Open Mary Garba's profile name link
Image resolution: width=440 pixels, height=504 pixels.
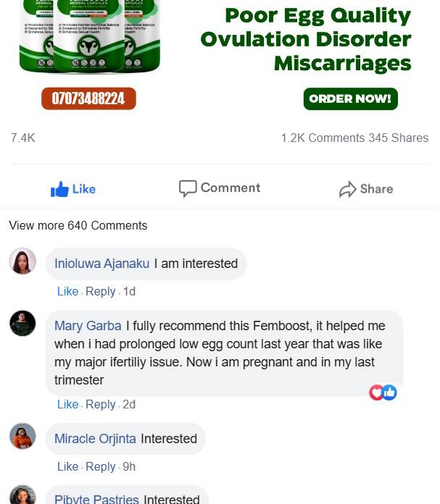click(88, 326)
